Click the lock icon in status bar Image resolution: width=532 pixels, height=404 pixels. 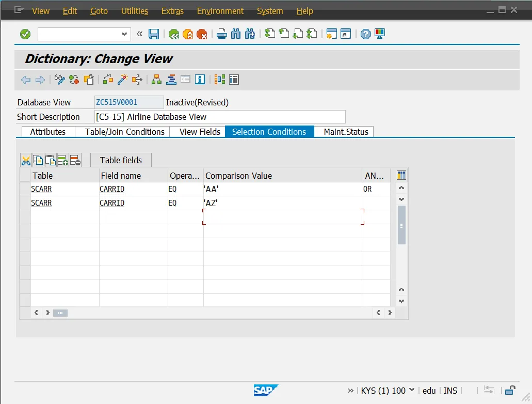tap(510, 391)
